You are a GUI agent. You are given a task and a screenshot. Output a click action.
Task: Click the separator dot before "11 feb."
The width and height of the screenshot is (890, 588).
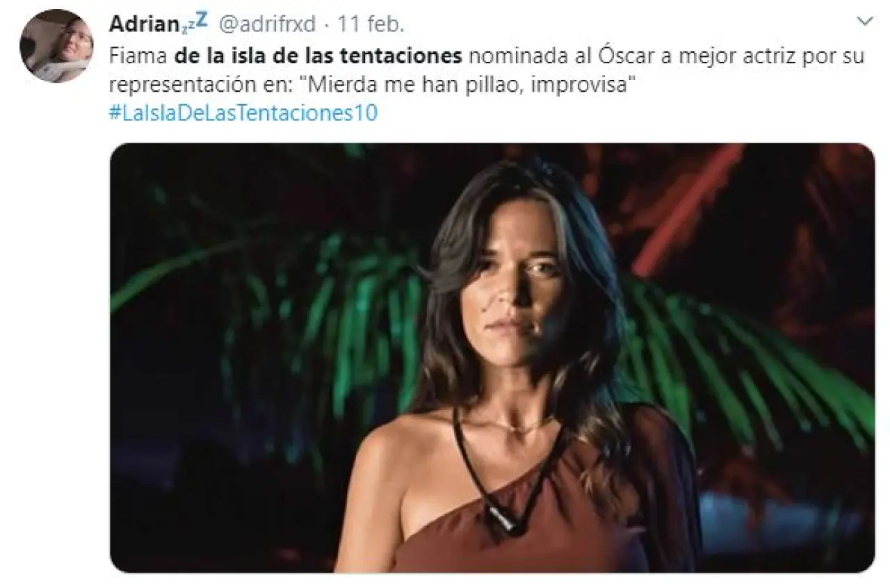tap(327, 25)
